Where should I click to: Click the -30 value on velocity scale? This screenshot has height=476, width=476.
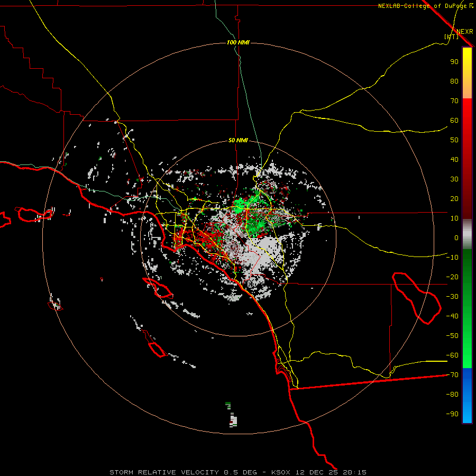(452, 297)
